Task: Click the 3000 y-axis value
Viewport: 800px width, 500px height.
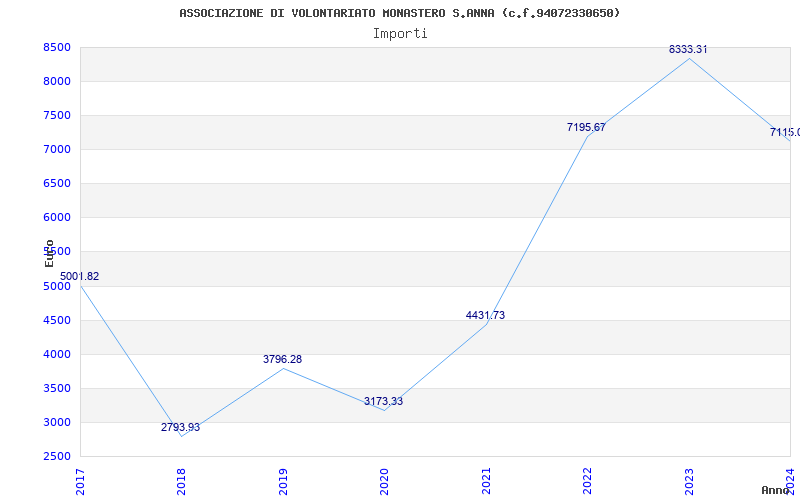Action: pyautogui.click(x=57, y=422)
